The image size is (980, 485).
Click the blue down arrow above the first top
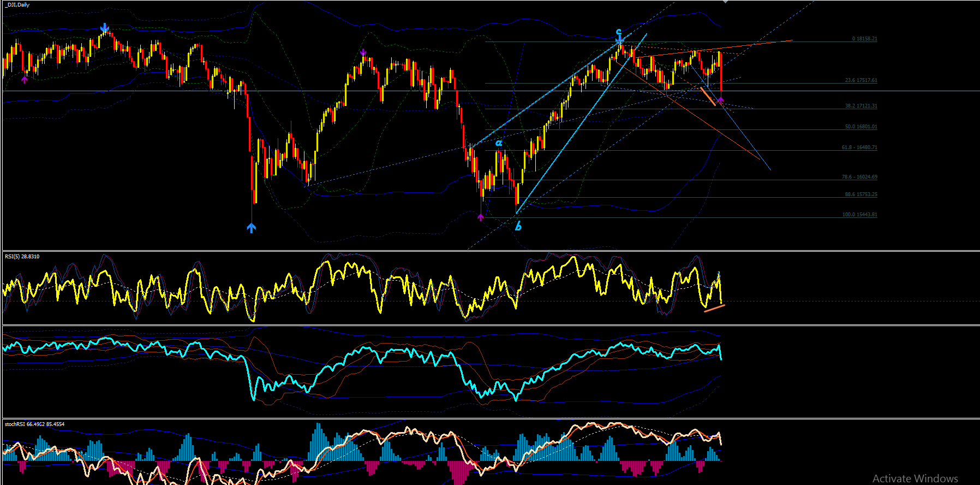[x=104, y=27]
